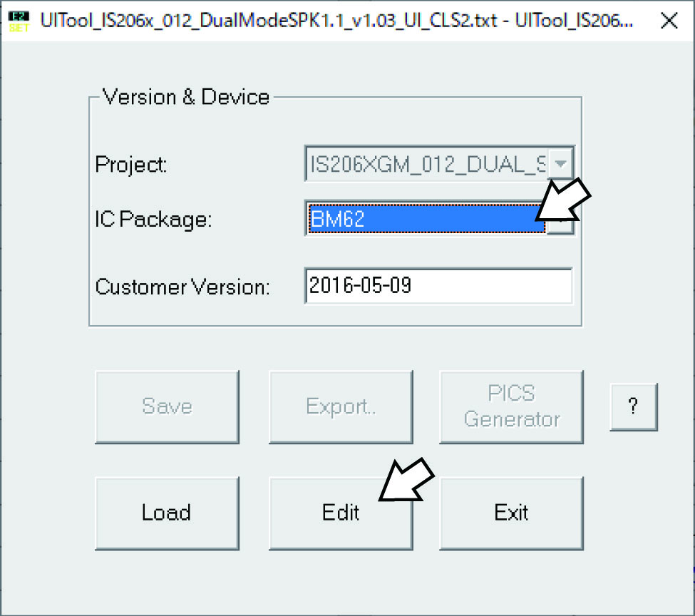The image size is (695, 616).
Task: Load a UI parameter file
Action: tap(167, 513)
